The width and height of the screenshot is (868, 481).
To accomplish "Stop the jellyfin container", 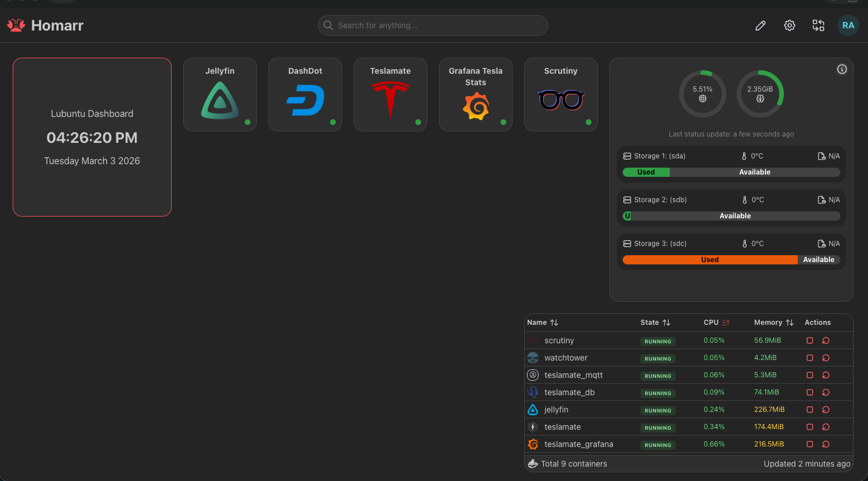I will point(810,410).
